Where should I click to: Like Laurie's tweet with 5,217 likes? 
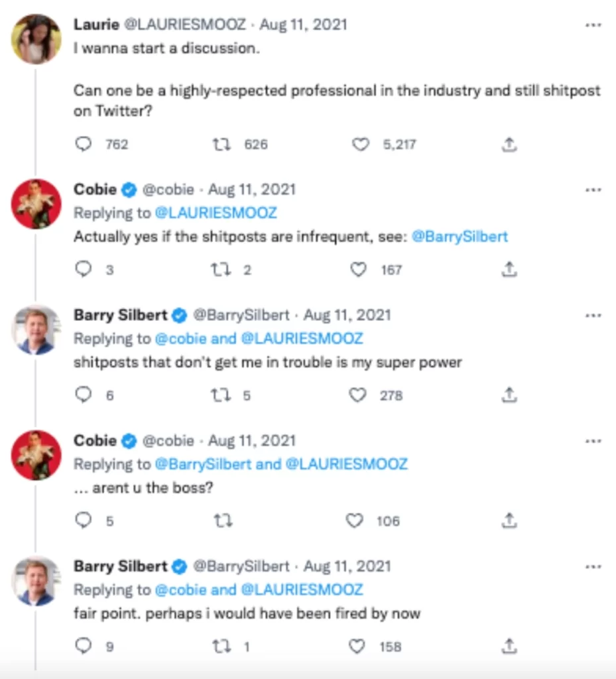pyautogui.click(x=360, y=144)
